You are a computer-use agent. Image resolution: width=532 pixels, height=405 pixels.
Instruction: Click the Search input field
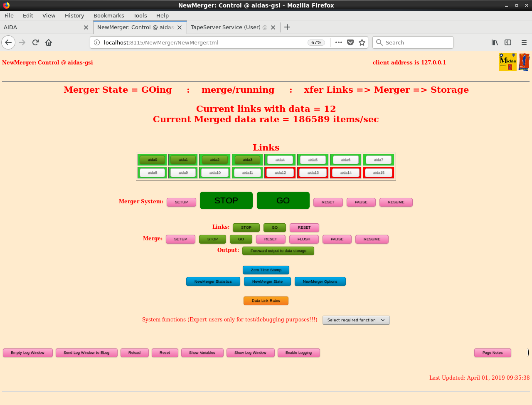[413, 42]
